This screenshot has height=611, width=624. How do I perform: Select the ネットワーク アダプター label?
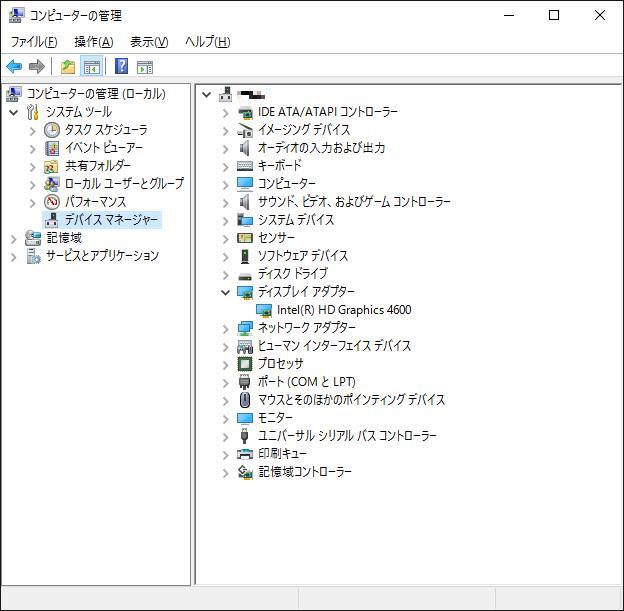tap(307, 328)
